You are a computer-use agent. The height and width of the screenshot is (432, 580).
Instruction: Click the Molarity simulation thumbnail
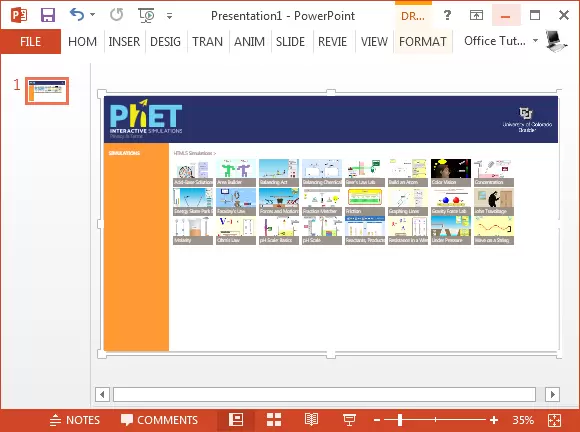193,231
